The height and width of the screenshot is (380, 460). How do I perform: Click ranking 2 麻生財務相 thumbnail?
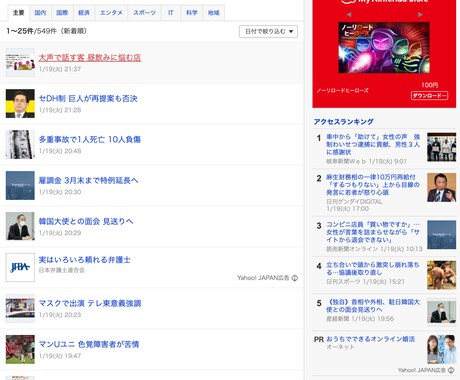point(442,187)
